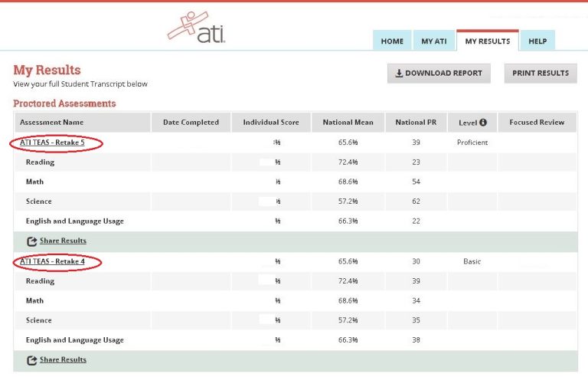Viewport: 588px width, 377px height.
Task: Click the National PR column header
Action: (416, 123)
